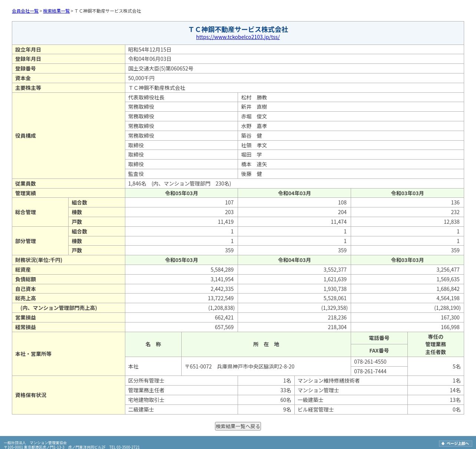
Task: Select the 財務状況(単位:千円) header
Action: tap(39, 260)
